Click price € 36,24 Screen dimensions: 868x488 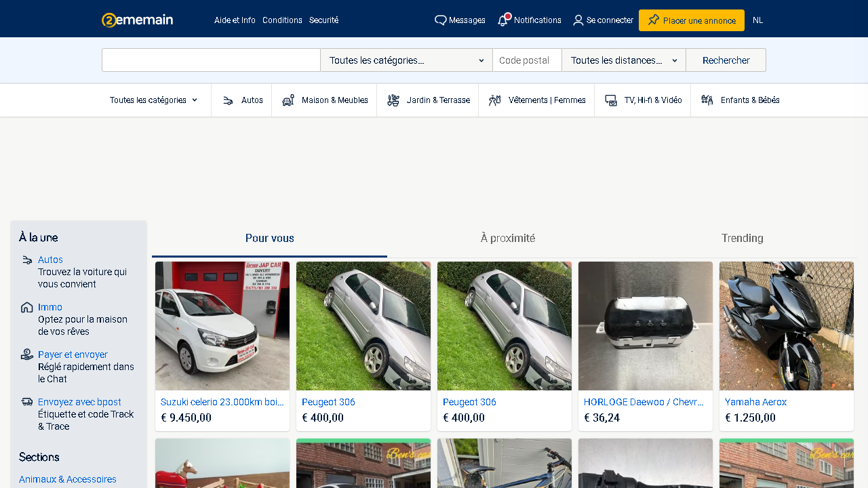pyautogui.click(x=601, y=418)
